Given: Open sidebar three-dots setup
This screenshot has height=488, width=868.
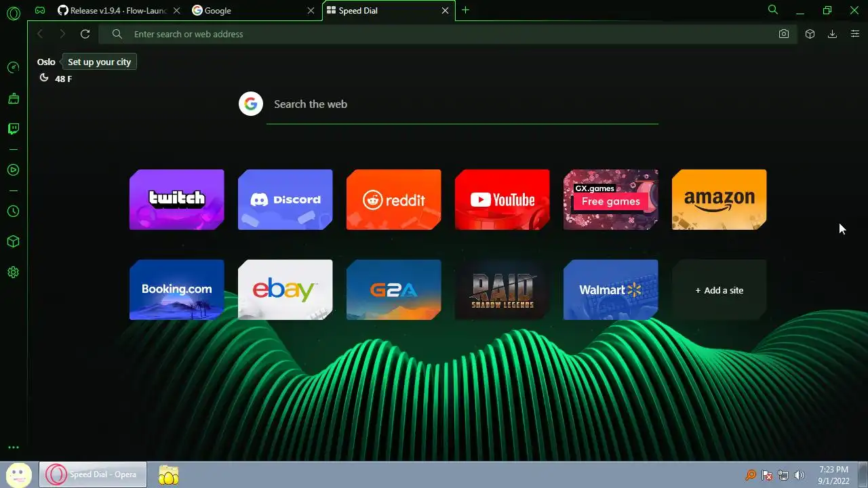Looking at the screenshot, I should tap(13, 447).
